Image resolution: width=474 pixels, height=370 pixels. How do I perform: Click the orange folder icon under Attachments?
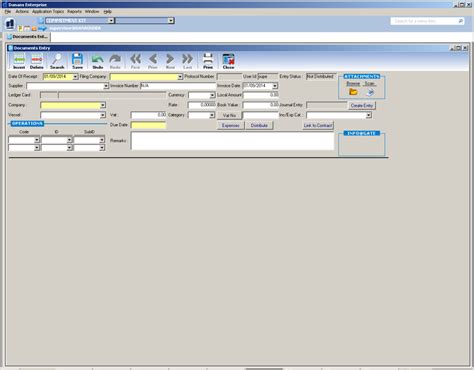point(353,92)
